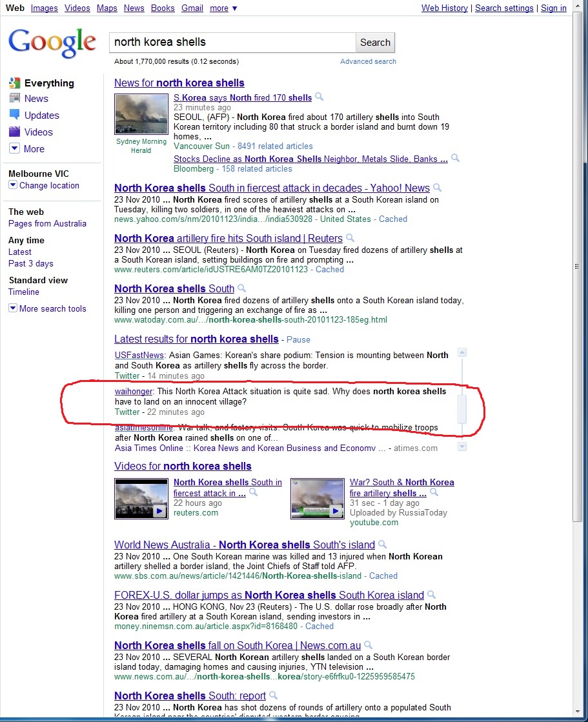588x722 pixels.
Task: Click the page vertical scrollbar thumb
Action: (x=577, y=266)
